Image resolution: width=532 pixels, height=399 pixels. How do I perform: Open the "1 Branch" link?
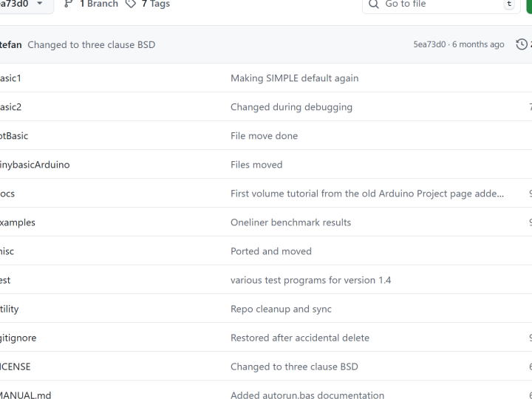click(x=98, y=4)
